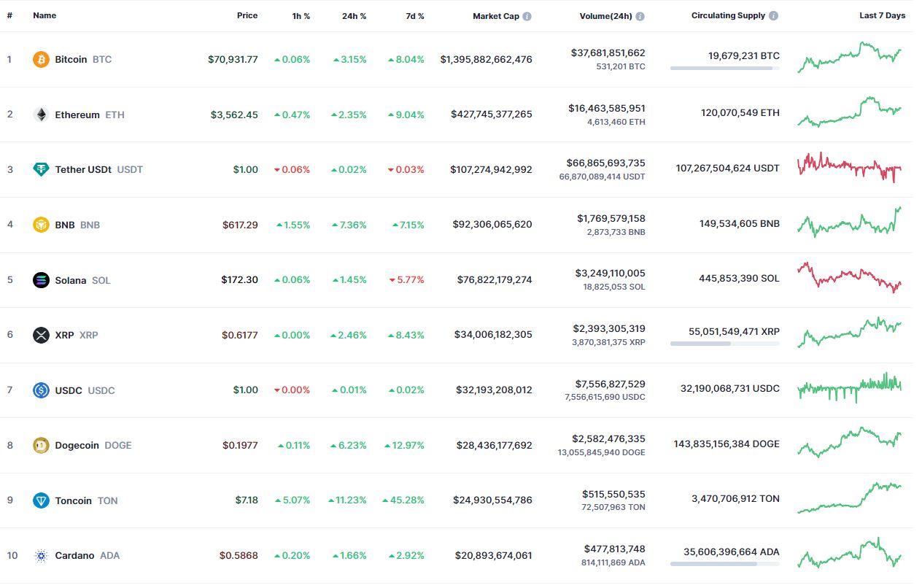This screenshot has height=588, width=922.
Task: Sort by the Market Cap column header
Action: point(496,15)
